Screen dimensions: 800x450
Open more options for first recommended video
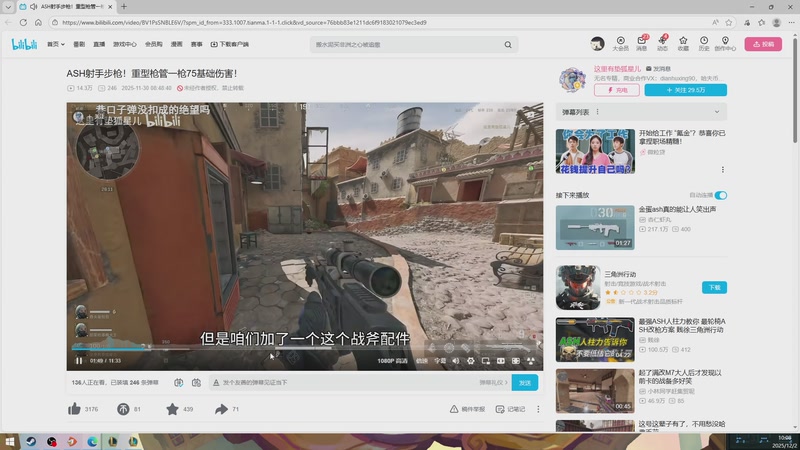coord(722,169)
